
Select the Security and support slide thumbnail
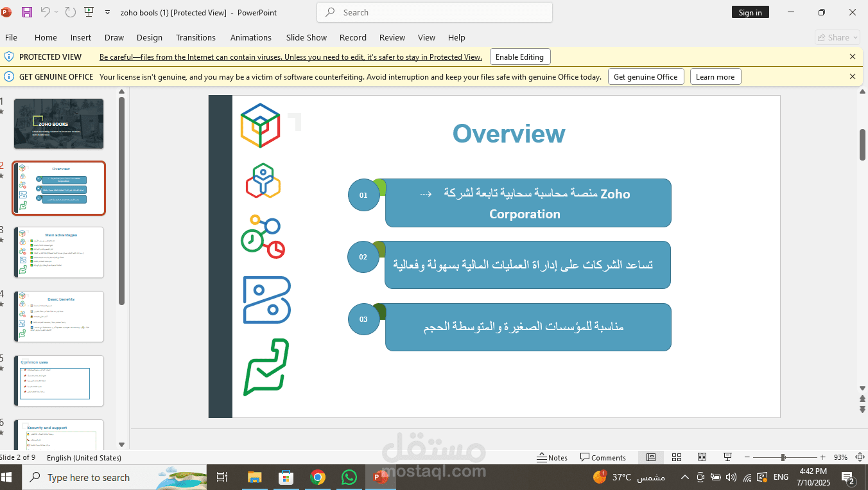click(59, 435)
